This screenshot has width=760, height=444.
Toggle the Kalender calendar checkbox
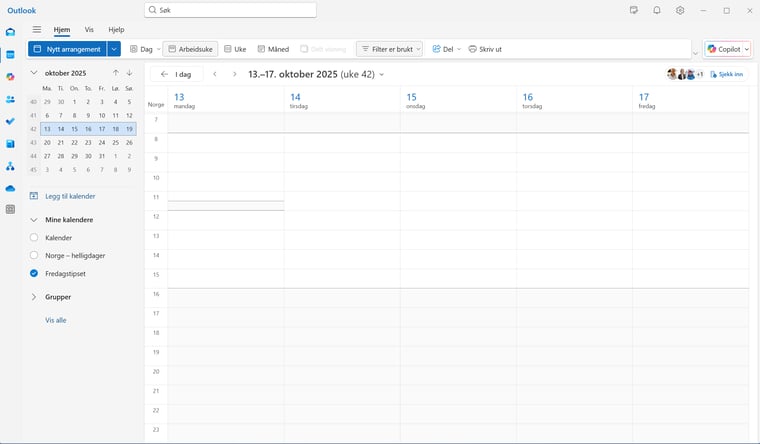pos(34,238)
